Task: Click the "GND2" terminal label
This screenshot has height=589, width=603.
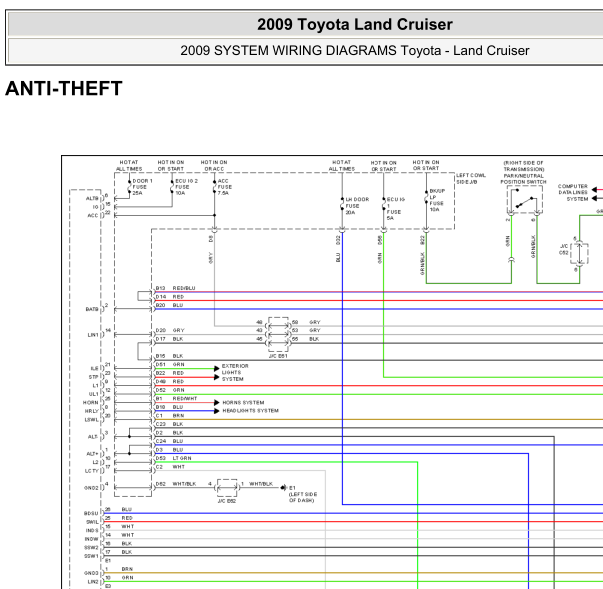Action: (x=92, y=488)
